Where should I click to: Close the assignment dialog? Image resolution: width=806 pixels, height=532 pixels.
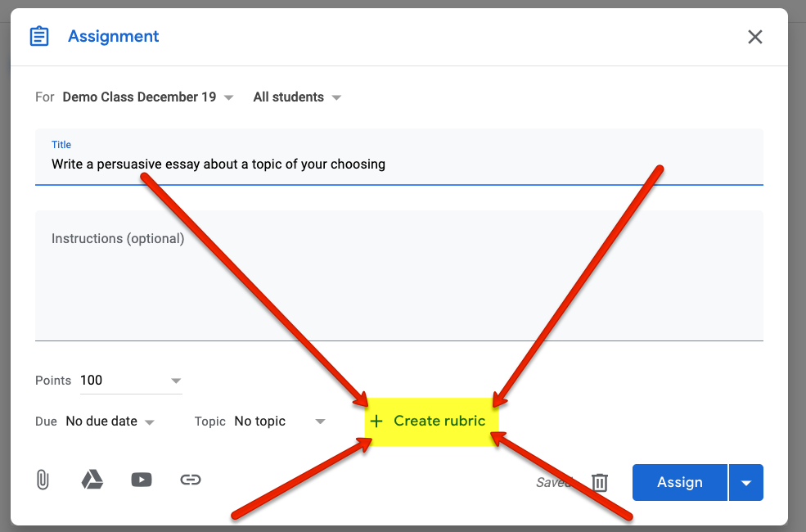tap(754, 36)
